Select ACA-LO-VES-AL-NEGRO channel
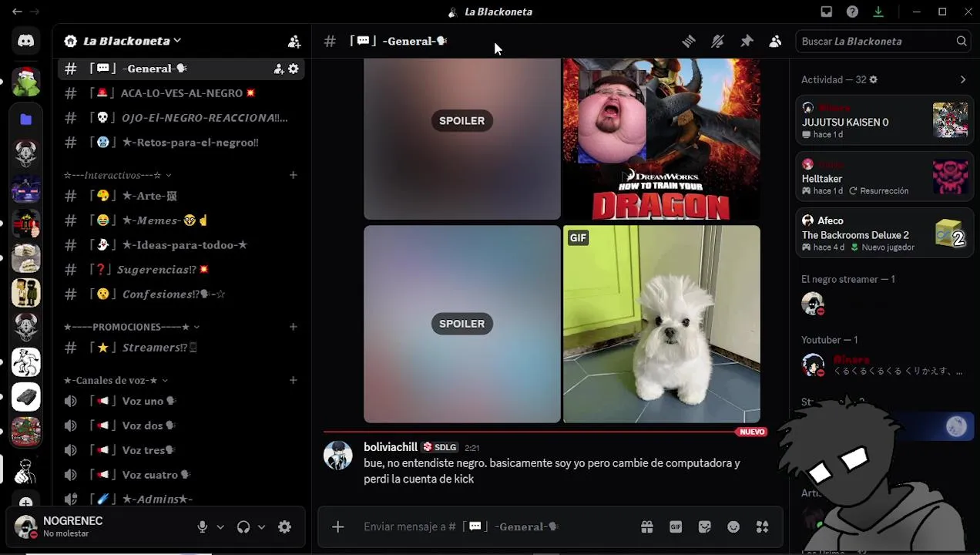 181,93
